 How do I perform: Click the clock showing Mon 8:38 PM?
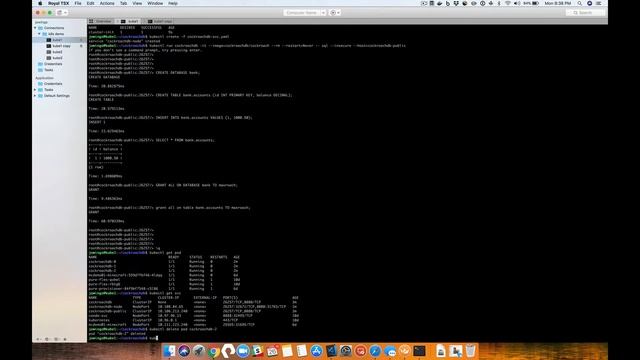[x=558, y=3]
